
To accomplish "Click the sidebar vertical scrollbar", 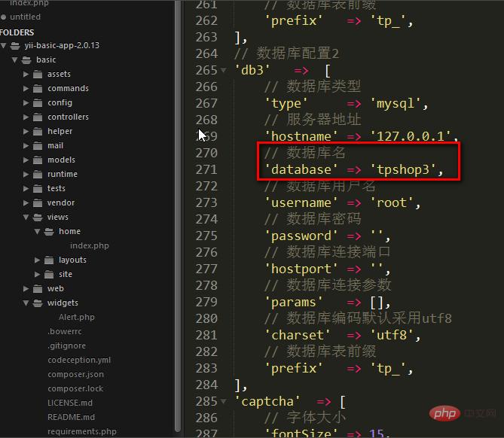I will tap(178, 226).
